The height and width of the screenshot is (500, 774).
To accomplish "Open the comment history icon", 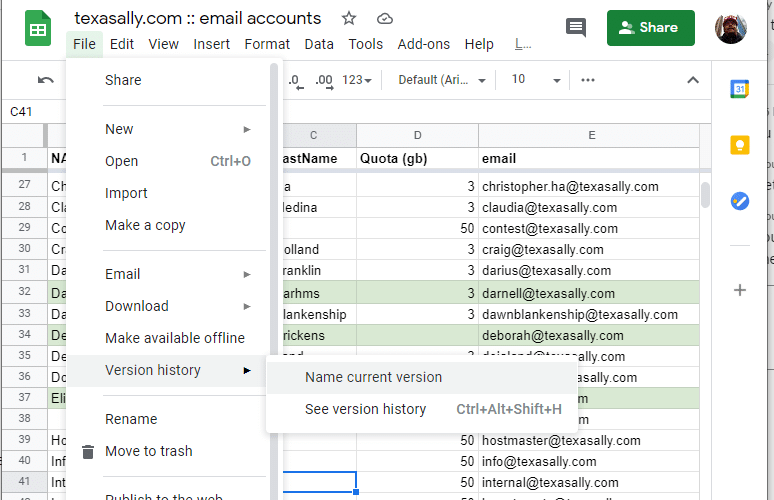I will [576, 28].
